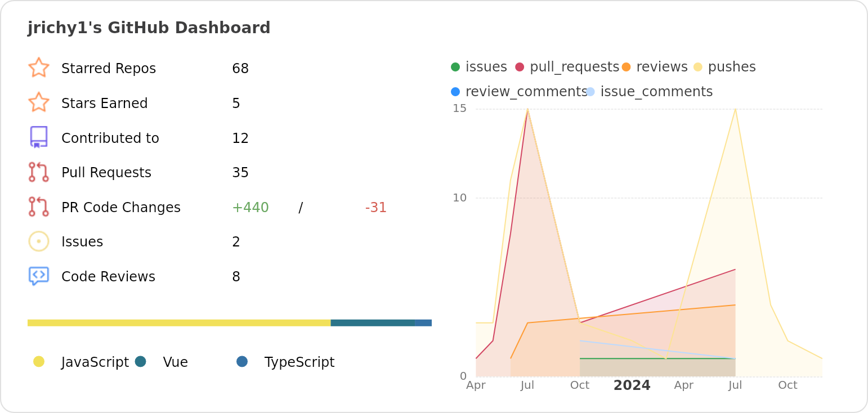Viewport: 868px width, 413px height.
Task: Toggle the issue_comments legend dot
Action: pyautogui.click(x=590, y=91)
